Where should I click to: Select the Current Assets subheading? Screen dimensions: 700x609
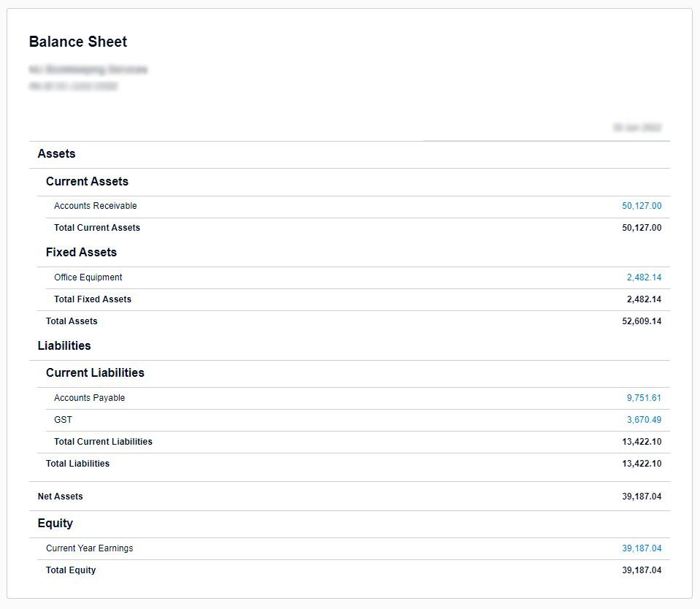(87, 181)
